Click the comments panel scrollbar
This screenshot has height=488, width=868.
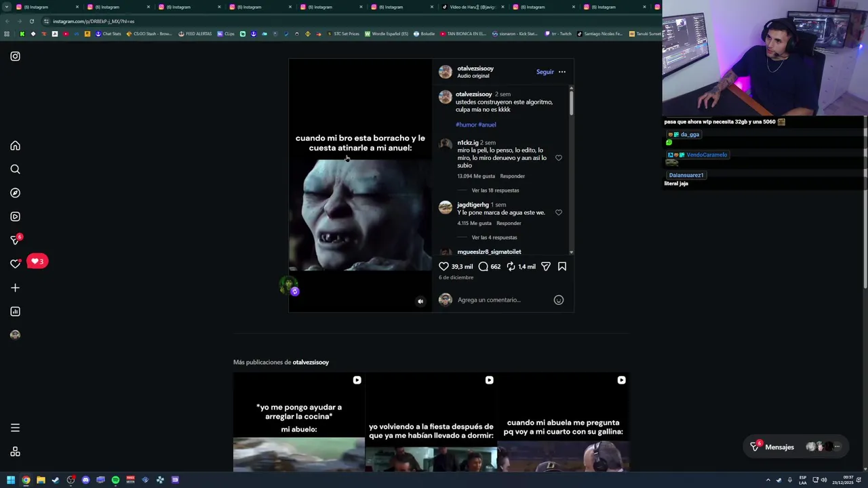click(572, 102)
